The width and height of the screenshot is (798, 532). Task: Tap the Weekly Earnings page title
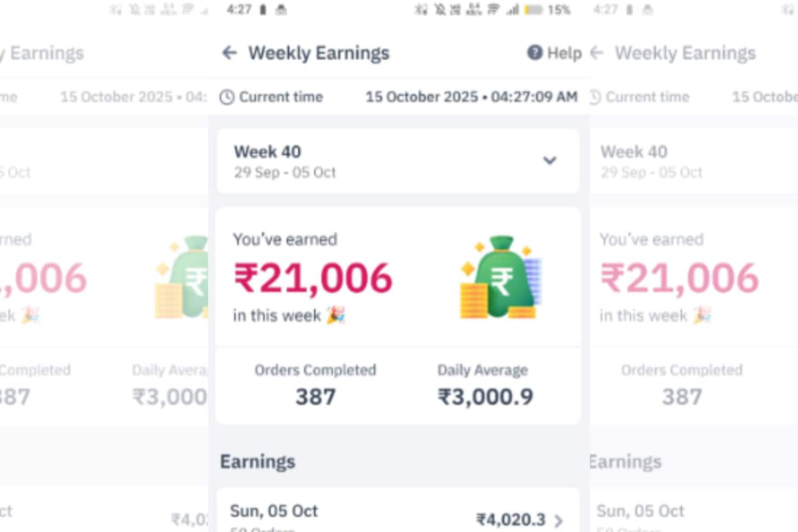(319, 53)
